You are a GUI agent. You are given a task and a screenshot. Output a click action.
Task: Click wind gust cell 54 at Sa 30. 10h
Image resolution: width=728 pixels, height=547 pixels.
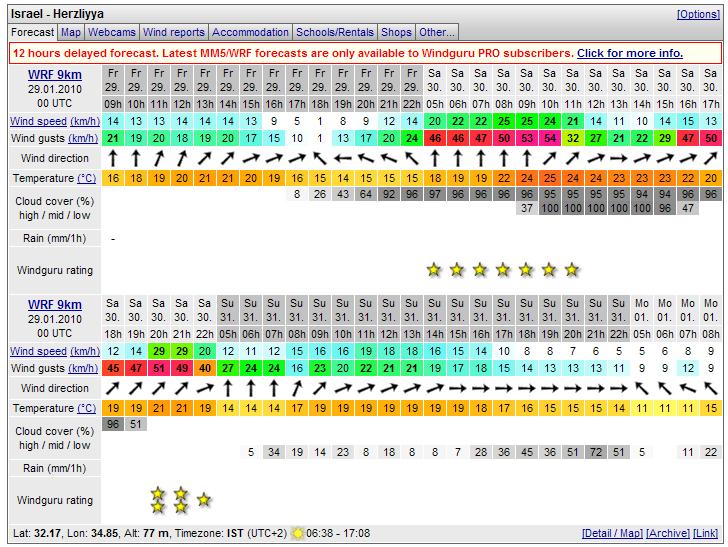click(x=550, y=138)
